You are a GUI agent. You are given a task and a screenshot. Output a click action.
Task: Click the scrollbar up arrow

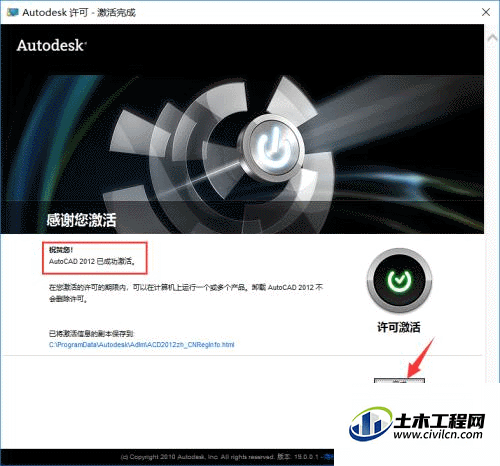pos(492,38)
